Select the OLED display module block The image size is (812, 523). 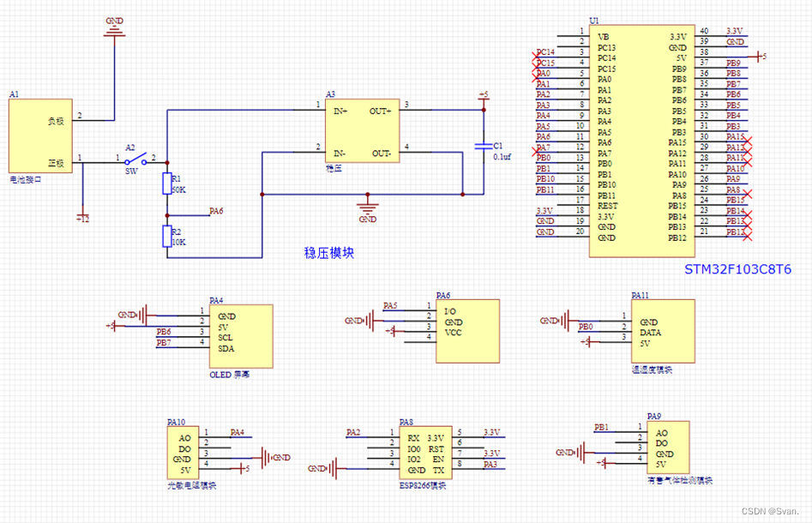click(241, 336)
